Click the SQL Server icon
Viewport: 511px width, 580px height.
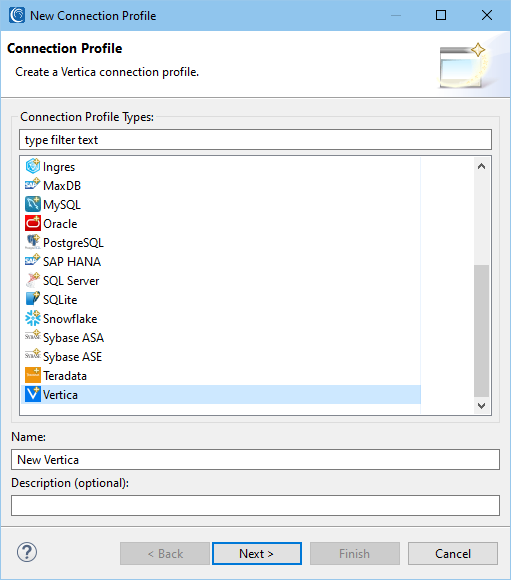(x=33, y=280)
